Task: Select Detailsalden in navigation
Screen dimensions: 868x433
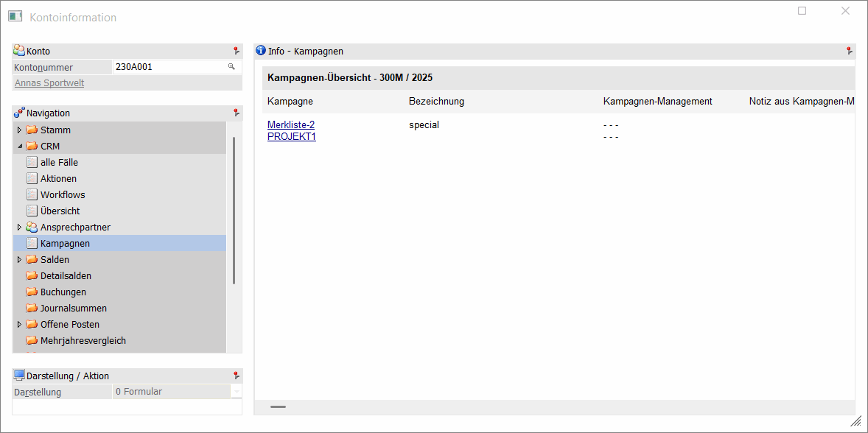Action: (66, 275)
